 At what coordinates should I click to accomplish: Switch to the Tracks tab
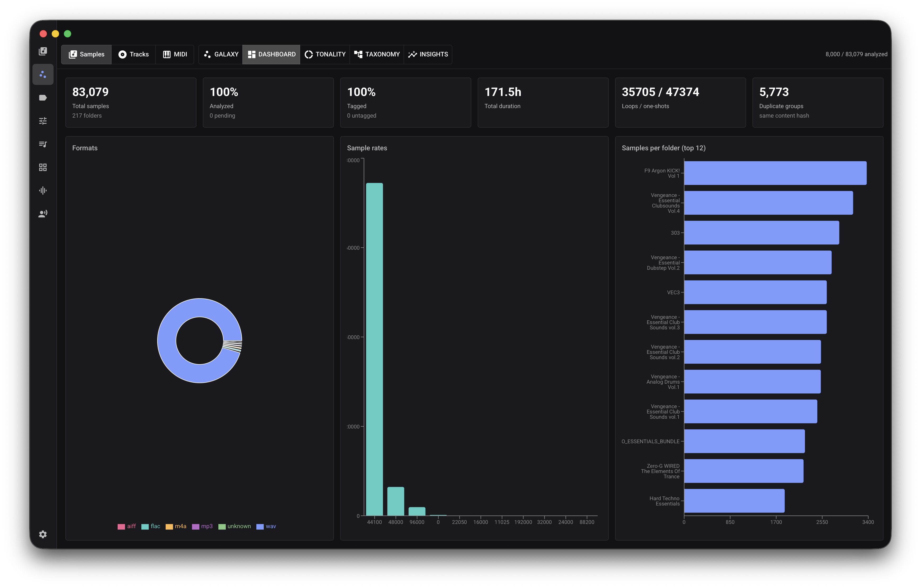click(133, 54)
